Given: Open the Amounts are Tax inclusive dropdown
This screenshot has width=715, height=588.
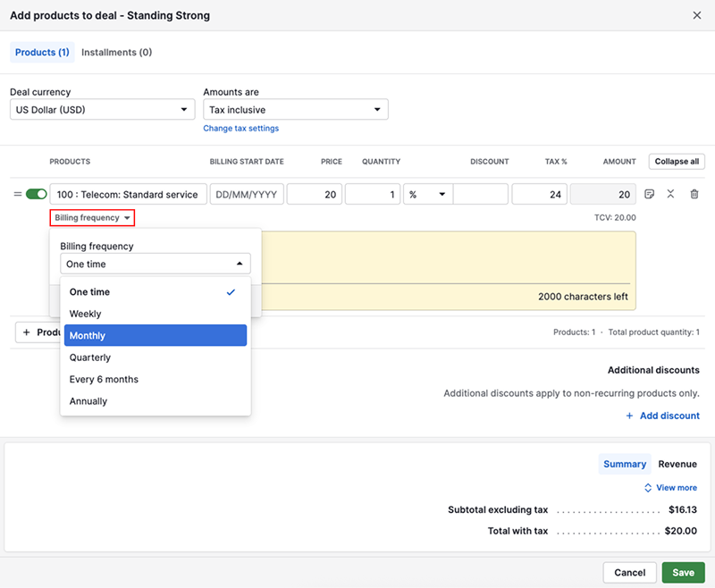Looking at the screenshot, I should coord(295,110).
